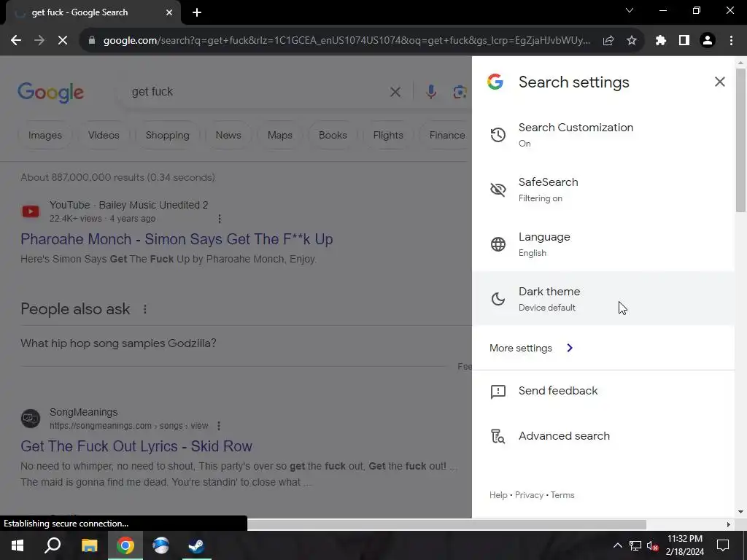747x560 pixels.
Task: Switch to Maps results tab
Action: point(279,135)
